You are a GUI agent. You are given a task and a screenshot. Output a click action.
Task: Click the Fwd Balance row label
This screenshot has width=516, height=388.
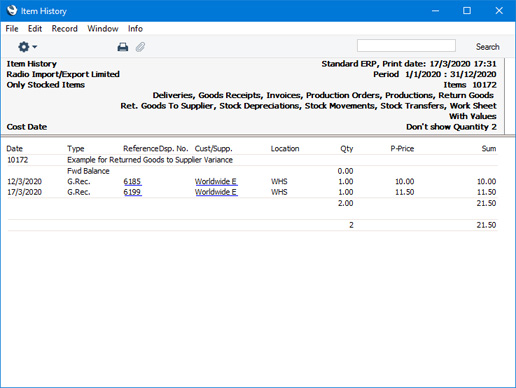[x=88, y=171]
